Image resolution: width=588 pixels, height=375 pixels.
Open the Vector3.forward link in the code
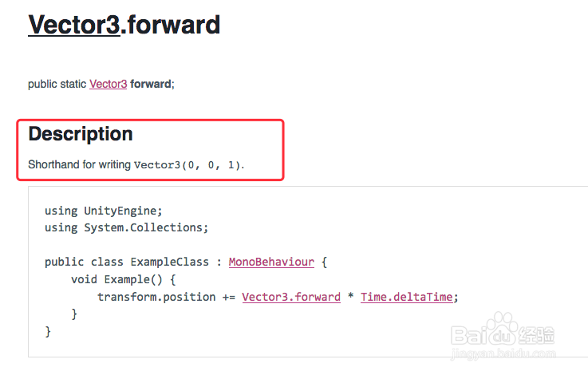coord(291,297)
